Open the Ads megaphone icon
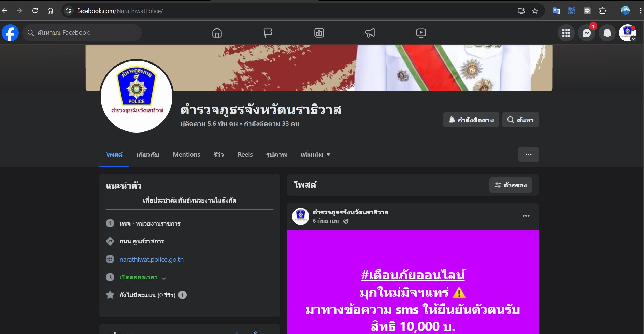 point(370,33)
